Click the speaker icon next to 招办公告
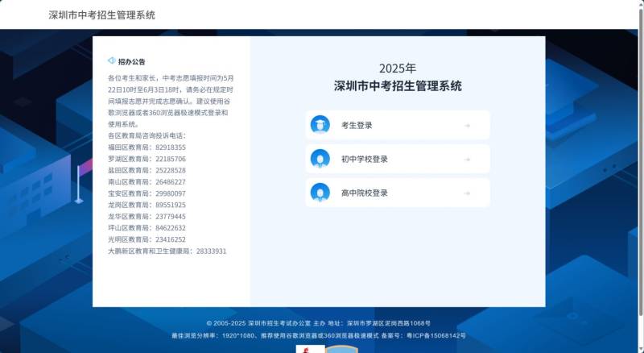 (111, 60)
